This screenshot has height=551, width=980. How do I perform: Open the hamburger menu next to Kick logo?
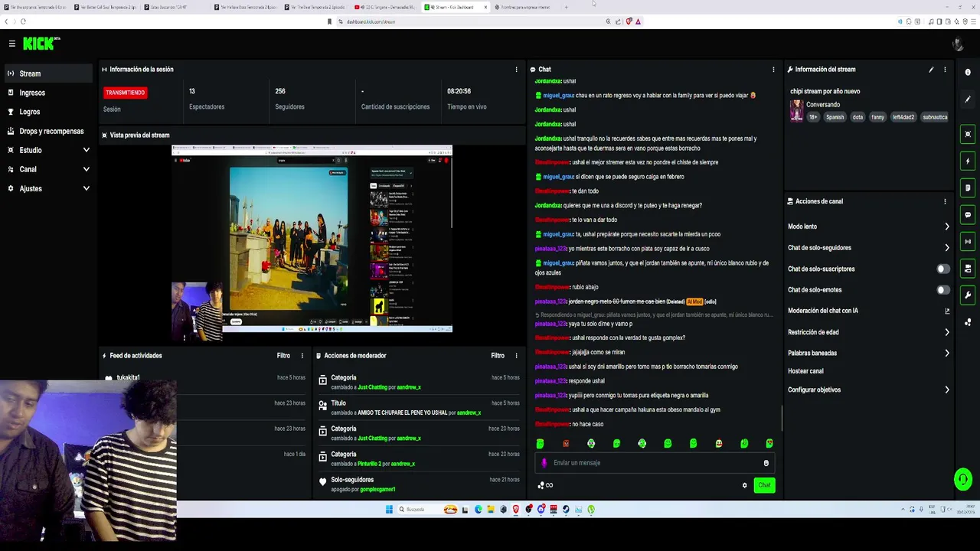pos(11,44)
